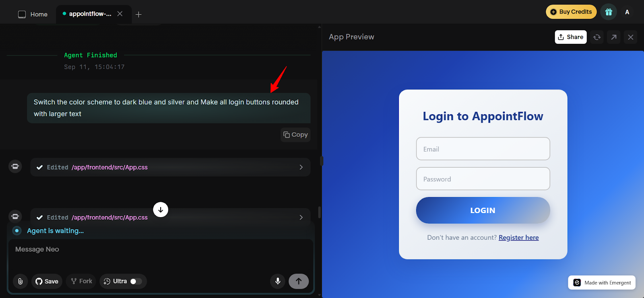The image size is (644, 298).
Task: Click the Password field in preview
Action: pos(483,179)
